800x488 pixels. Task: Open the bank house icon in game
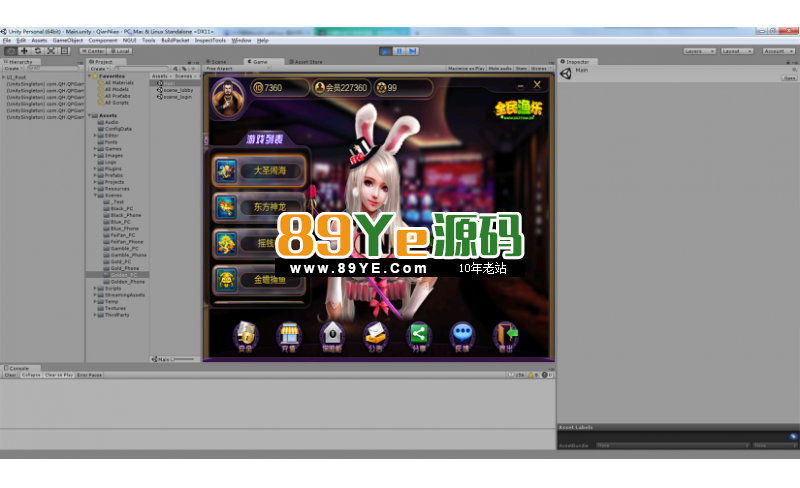(x=332, y=337)
